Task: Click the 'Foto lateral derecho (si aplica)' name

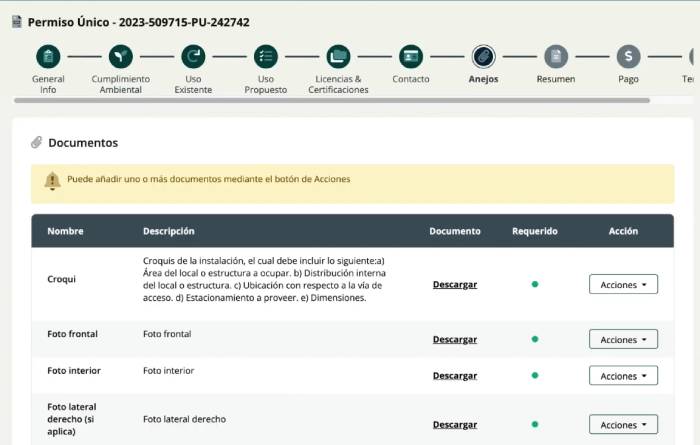Action: coord(72,419)
